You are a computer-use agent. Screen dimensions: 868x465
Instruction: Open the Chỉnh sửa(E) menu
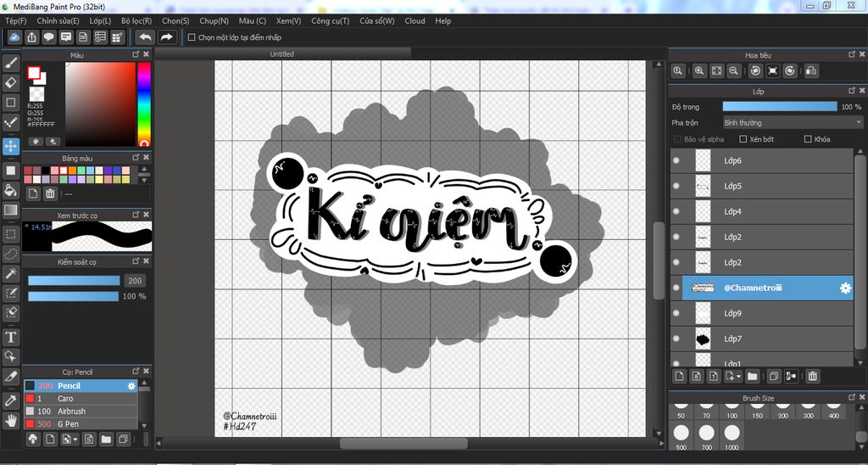(58, 21)
